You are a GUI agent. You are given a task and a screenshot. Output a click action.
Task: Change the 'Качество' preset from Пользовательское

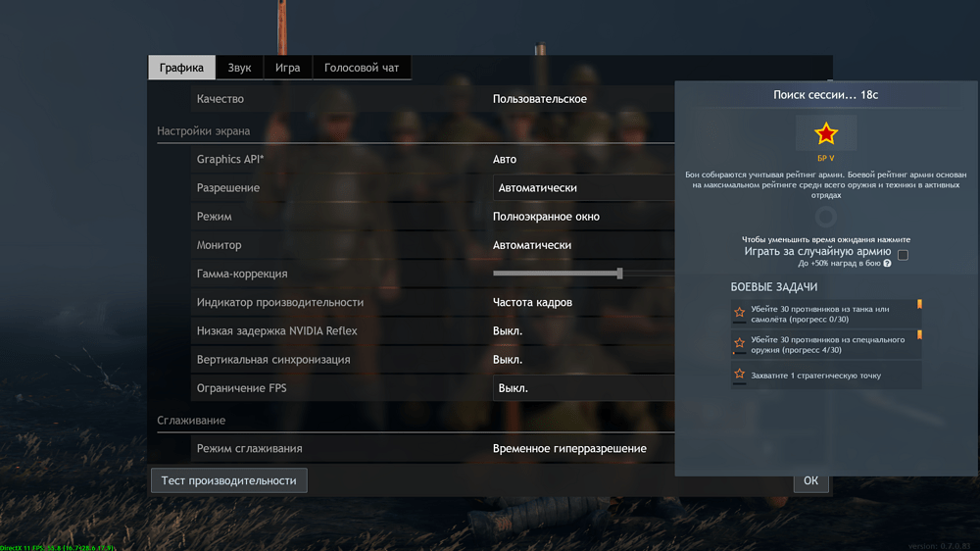tap(540, 99)
